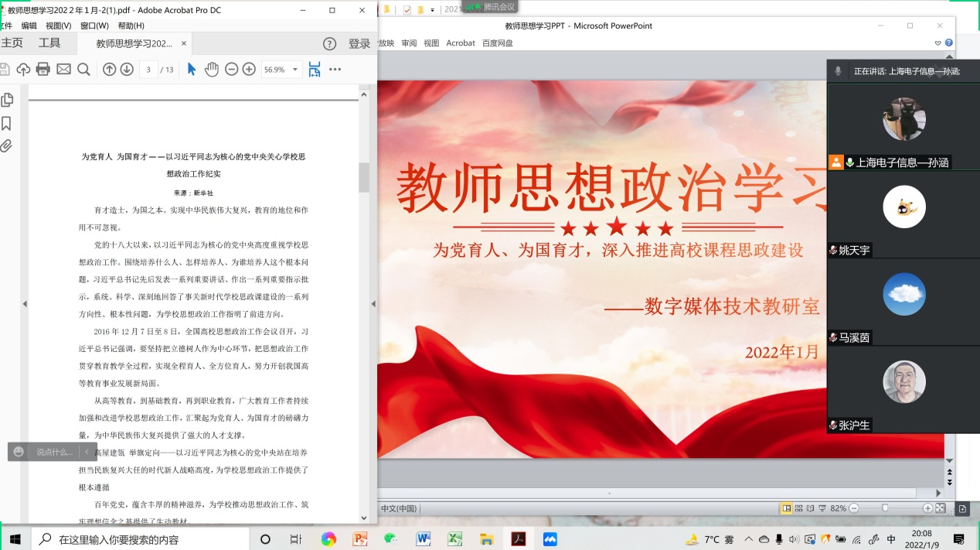Select the hand pan tool
Viewport: 980px width, 550px height.
(x=211, y=70)
